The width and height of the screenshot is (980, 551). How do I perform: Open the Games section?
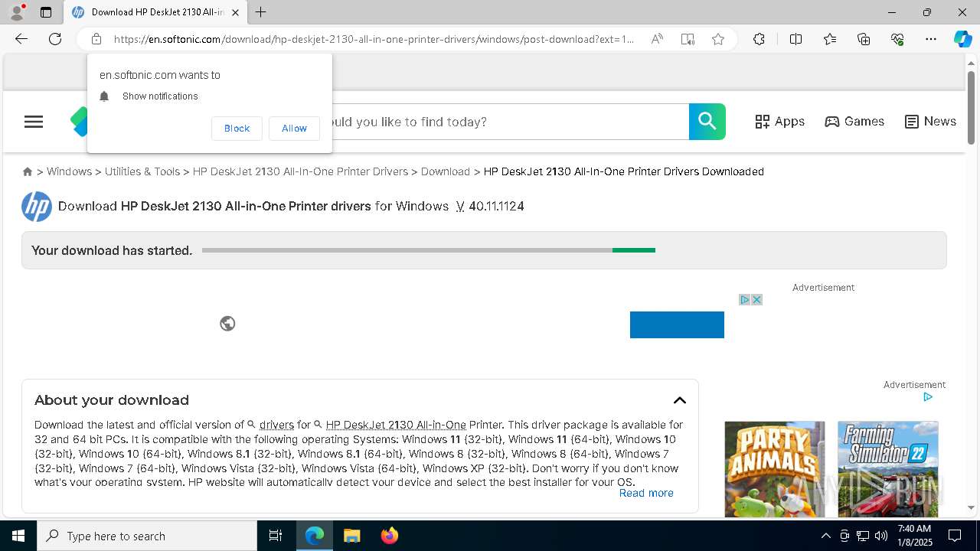tap(854, 122)
